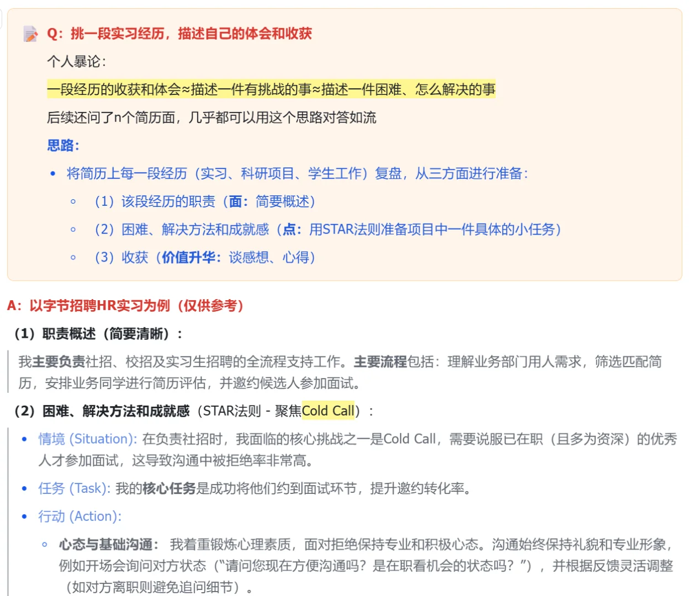Click the blue label '情境 (Situation):'

pyautogui.click(x=88, y=439)
